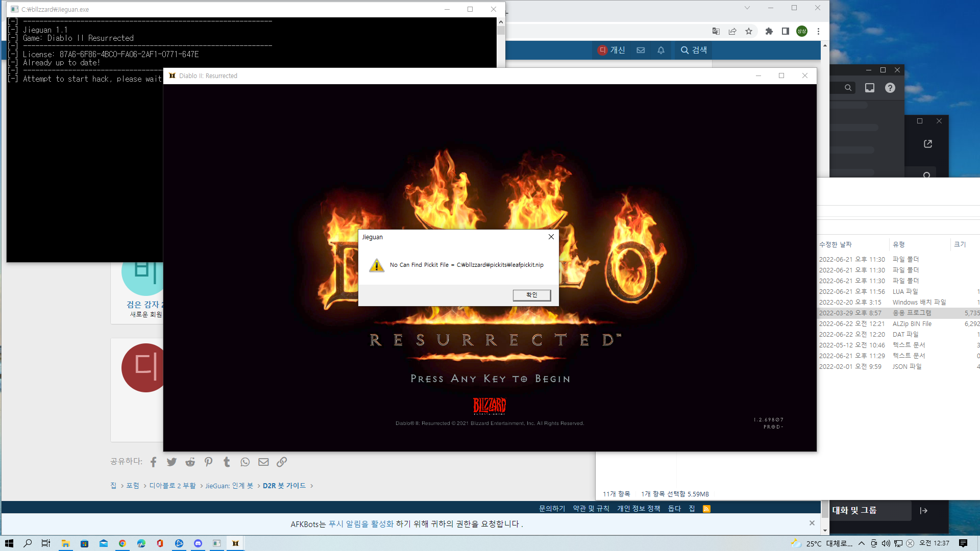The image size is (980, 551).
Task: Open Chrome extensions puzzle icon
Action: (769, 31)
